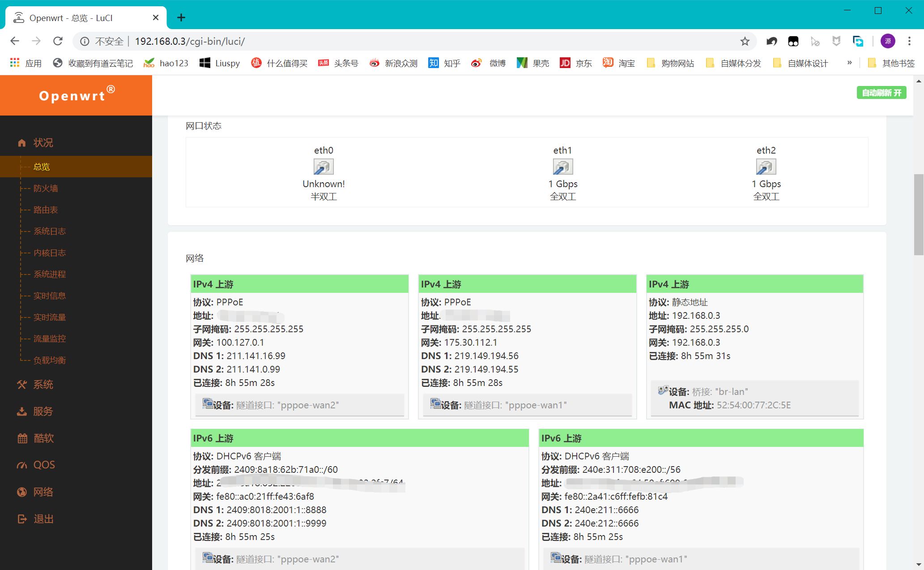Click prefix 240e:311:708:e200::/56
This screenshot has height=570, width=924.
point(631,470)
